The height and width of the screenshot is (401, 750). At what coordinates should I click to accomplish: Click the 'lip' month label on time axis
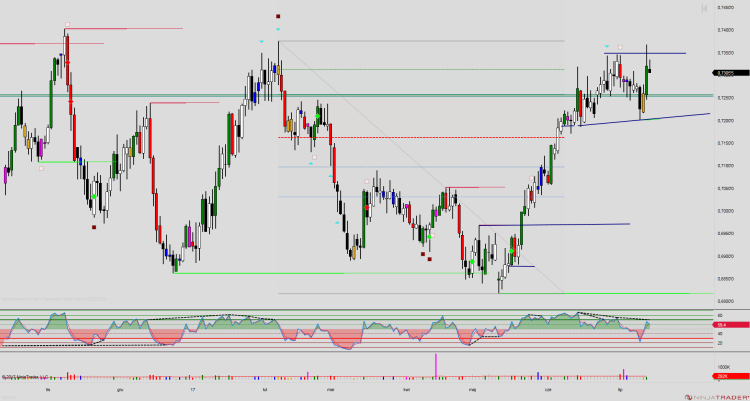(x=620, y=390)
